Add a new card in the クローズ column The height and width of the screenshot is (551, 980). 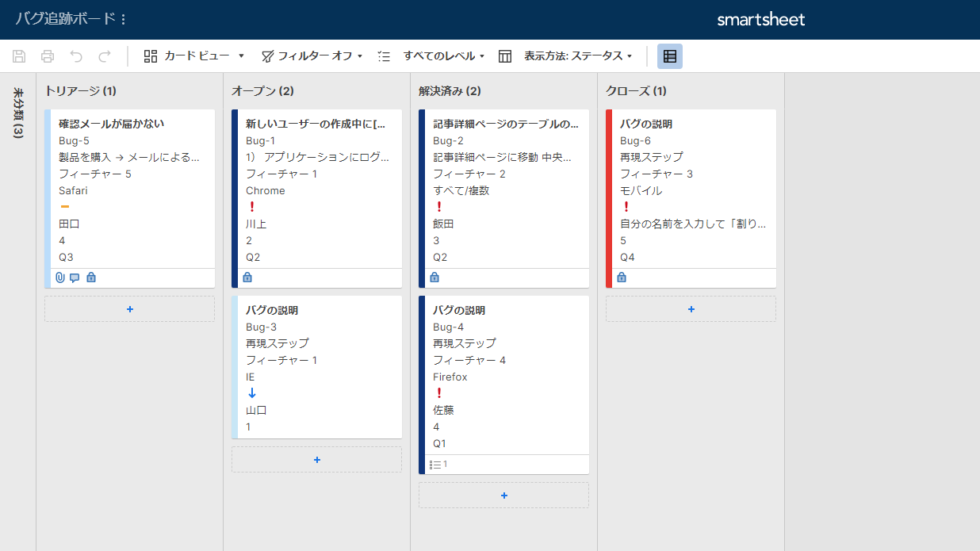coord(691,308)
